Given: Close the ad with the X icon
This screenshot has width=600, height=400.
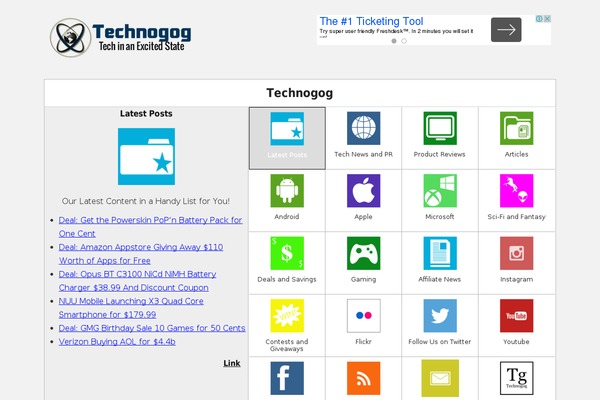Looking at the screenshot, I should pos(548,19).
